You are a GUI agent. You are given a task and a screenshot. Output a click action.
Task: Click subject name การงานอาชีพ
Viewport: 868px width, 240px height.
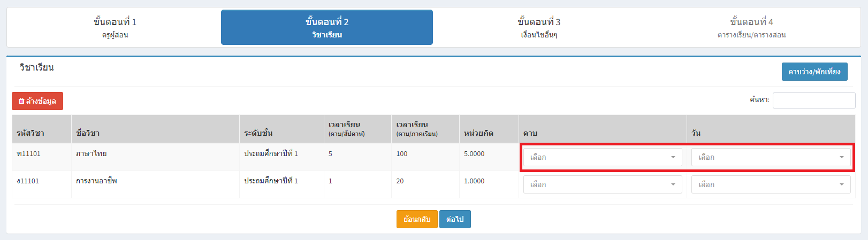click(x=96, y=181)
